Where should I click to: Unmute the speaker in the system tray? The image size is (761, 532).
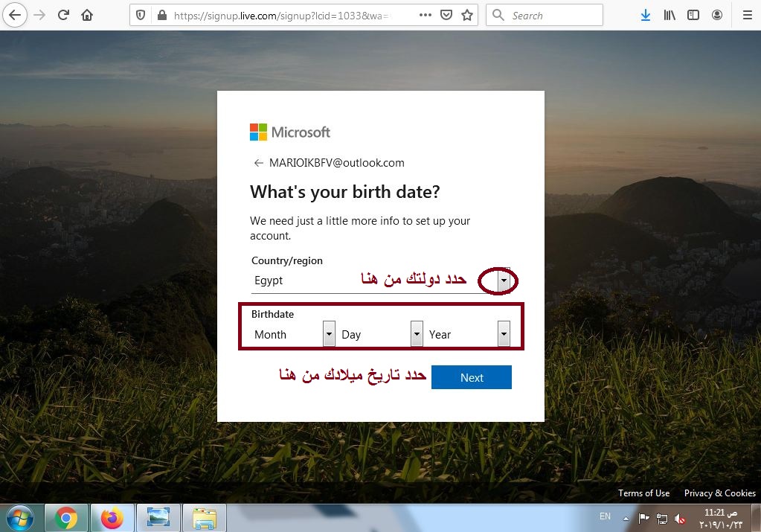point(679,516)
